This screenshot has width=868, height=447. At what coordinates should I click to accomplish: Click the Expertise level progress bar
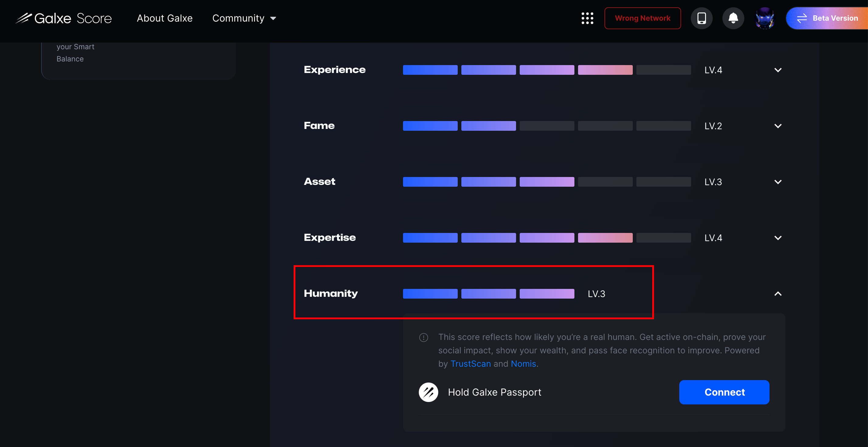point(547,238)
